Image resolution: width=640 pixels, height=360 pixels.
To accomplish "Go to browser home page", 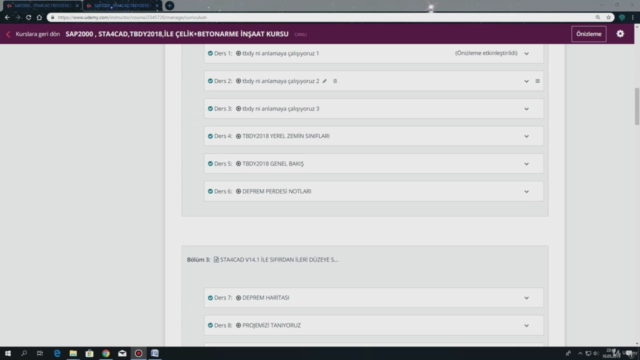I will (x=39, y=18).
